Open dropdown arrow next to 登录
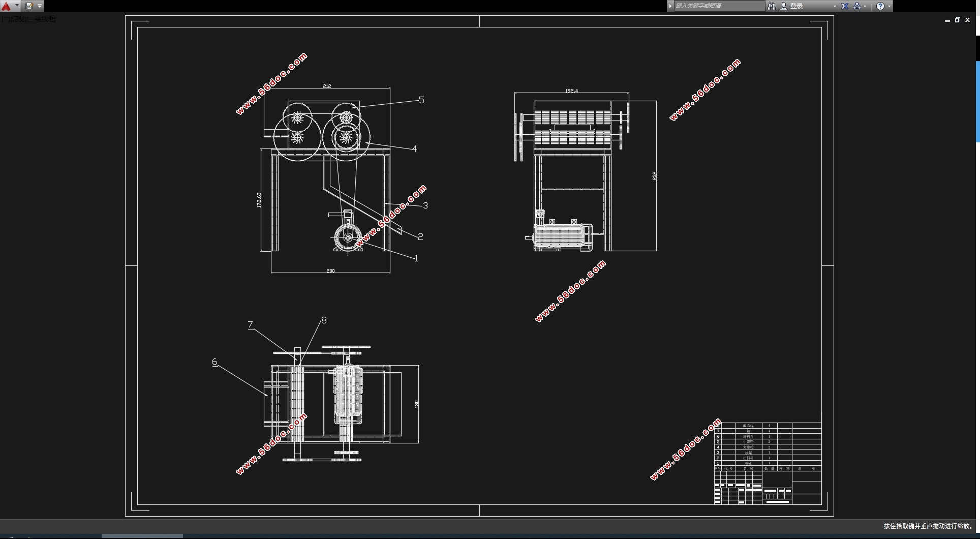 [x=835, y=6]
